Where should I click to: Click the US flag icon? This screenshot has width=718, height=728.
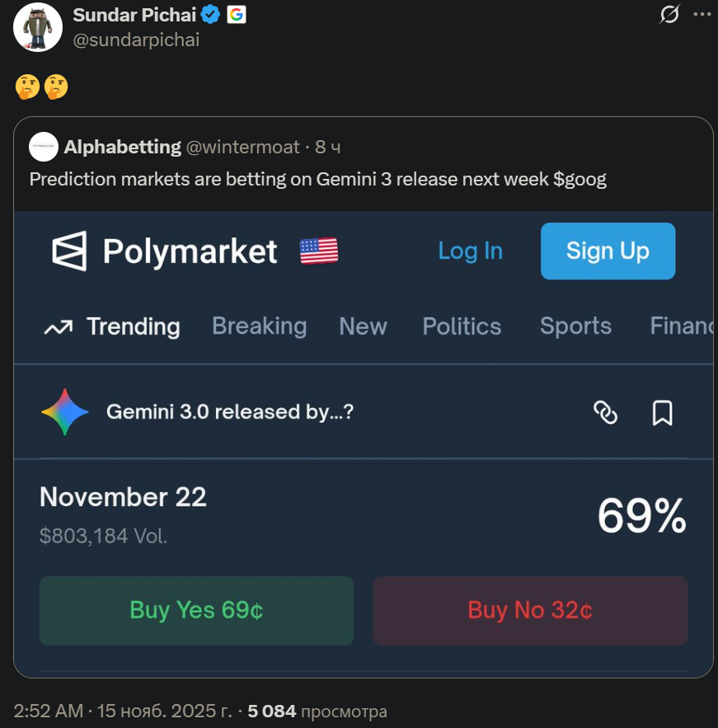(319, 251)
